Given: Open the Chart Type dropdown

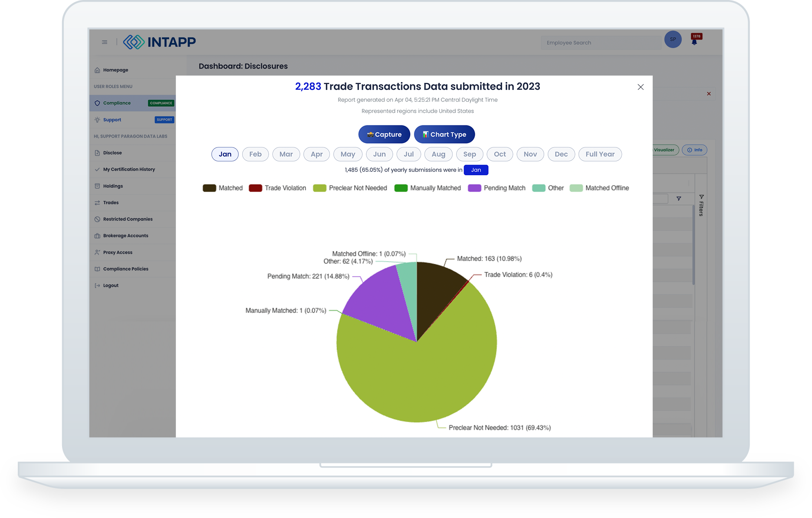Looking at the screenshot, I should (444, 134).
